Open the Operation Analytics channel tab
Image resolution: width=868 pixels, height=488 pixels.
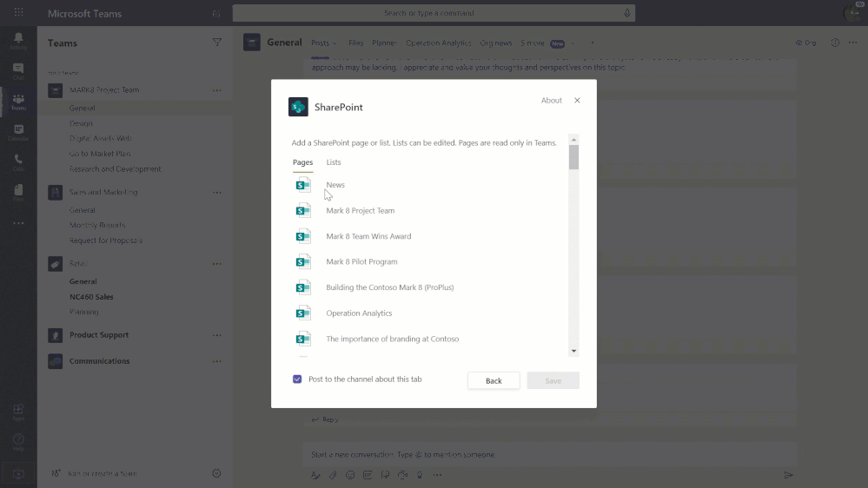coord(439,43)
